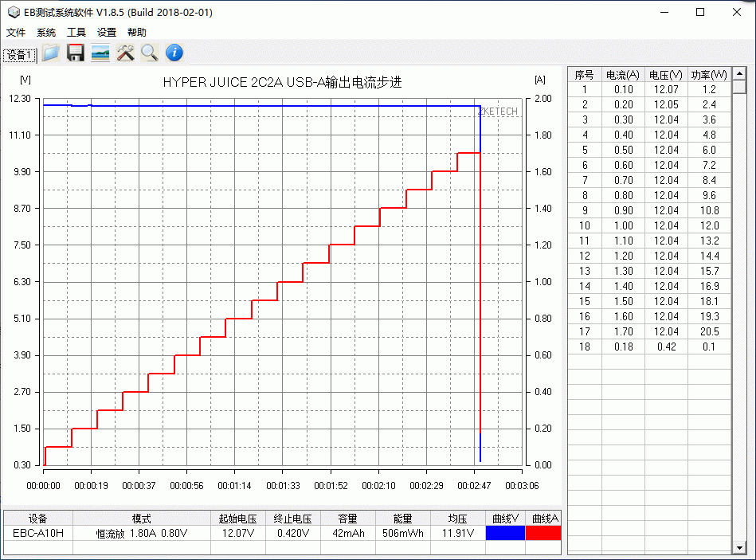Click the 能量 header cell
The height and width of the screenshot is (560, 756).
(x=402, y=519)
